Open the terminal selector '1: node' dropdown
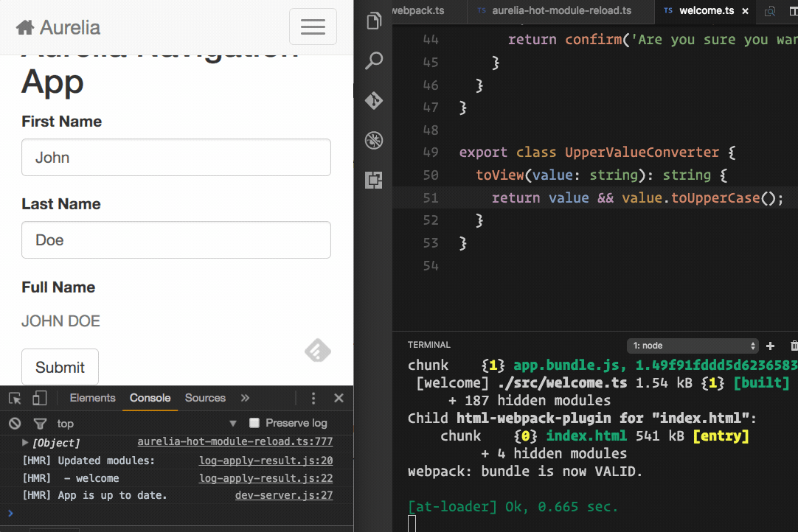The width and height of the screenshot is (798, 532). (693, 346)
